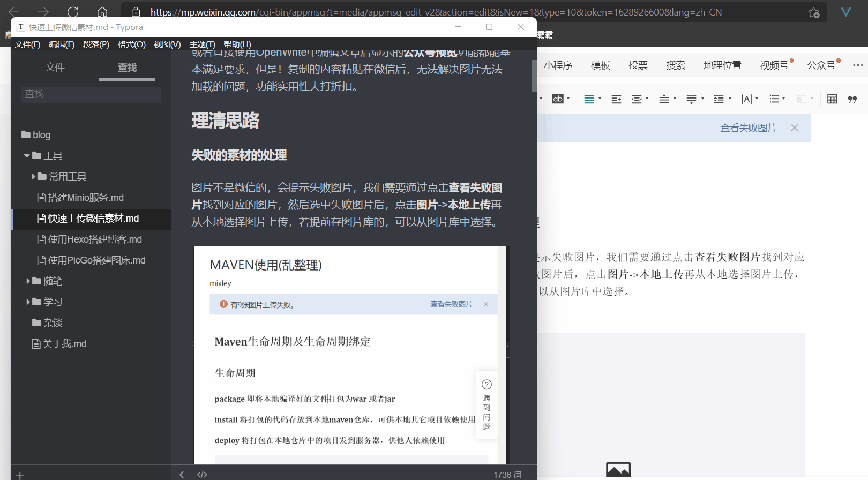This screenshot has width=868, height=480.
Task: Click the both-sides indent icon
Action: click(x=637, y=99)
